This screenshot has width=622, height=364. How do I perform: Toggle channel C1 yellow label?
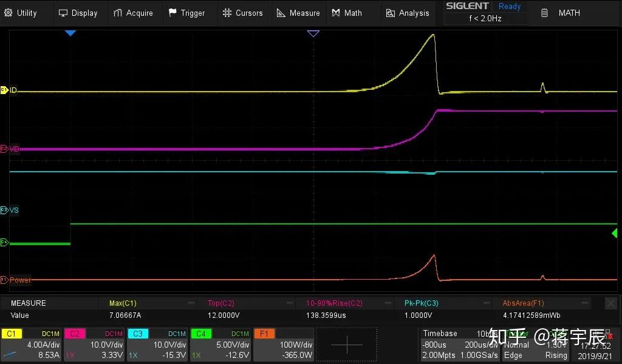(x=12, y=334)
